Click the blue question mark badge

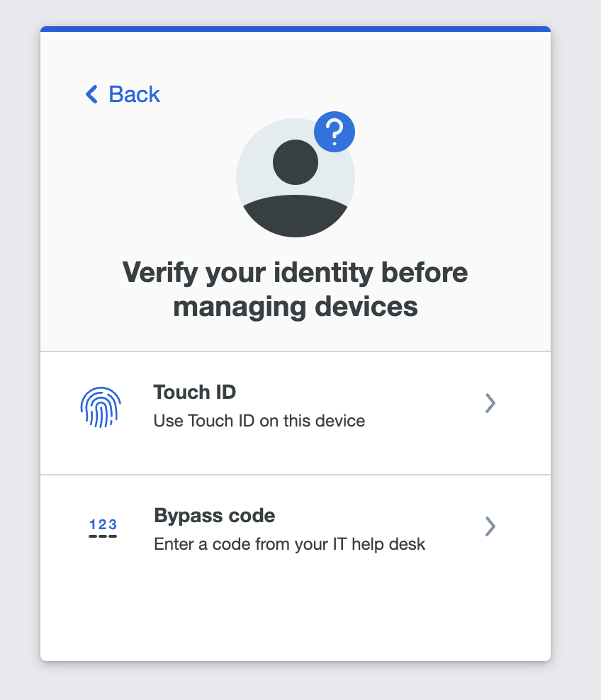coord(335,132)
